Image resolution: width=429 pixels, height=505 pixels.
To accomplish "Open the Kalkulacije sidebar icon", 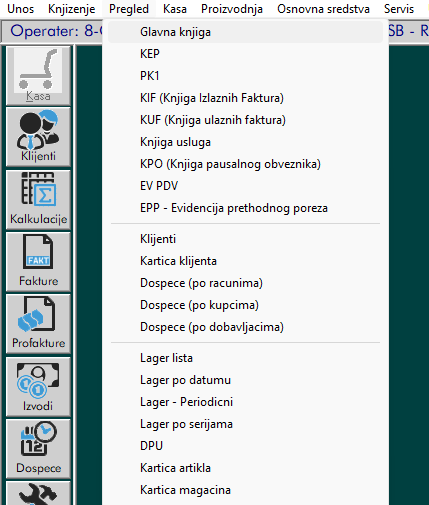I will [x=38, y=200].
